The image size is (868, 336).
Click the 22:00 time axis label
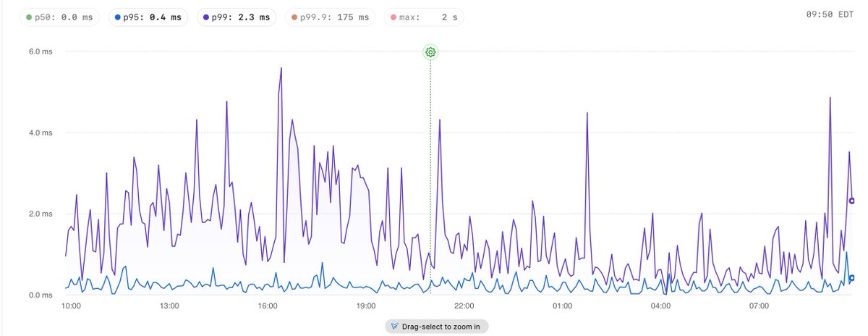point(464,306)
